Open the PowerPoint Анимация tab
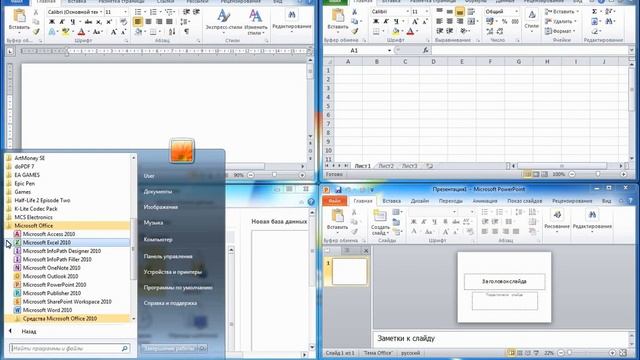Image resolution: width=640 pixels, height=360 pixels. [x=484, y=201]
